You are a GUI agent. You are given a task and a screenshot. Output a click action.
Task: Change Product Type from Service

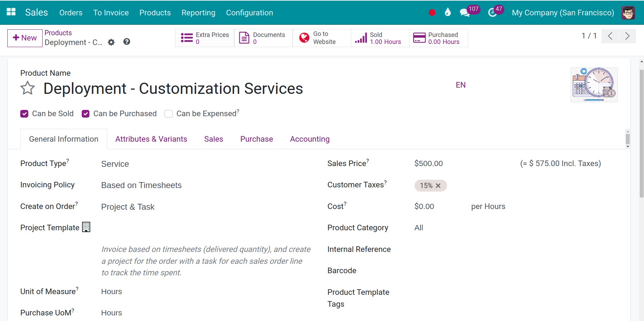point(115,164)
